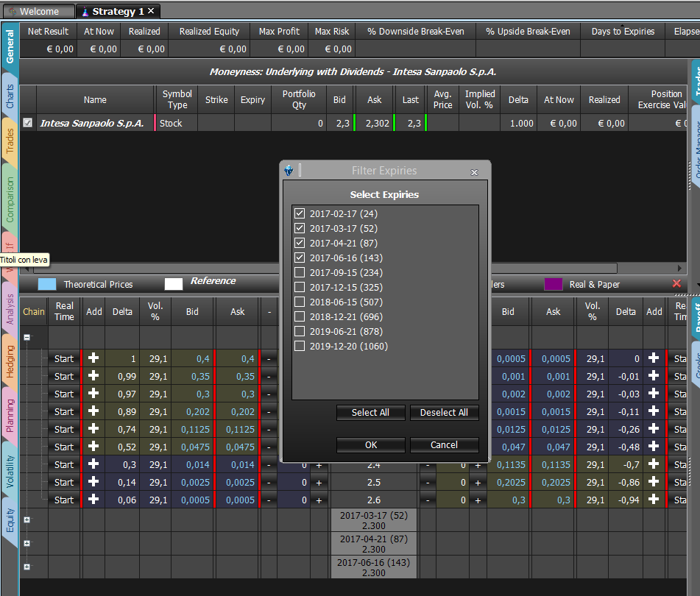The width and height of the screenshot is (700, 596).
Task: Click the flask icon on the Strategy 1 tab
Action: pos(85,12)
